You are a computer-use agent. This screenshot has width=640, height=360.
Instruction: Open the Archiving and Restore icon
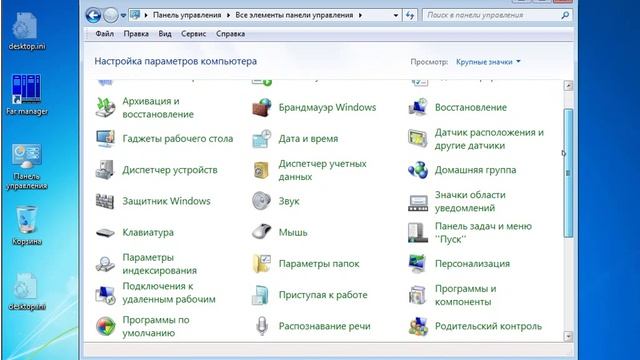105,108
